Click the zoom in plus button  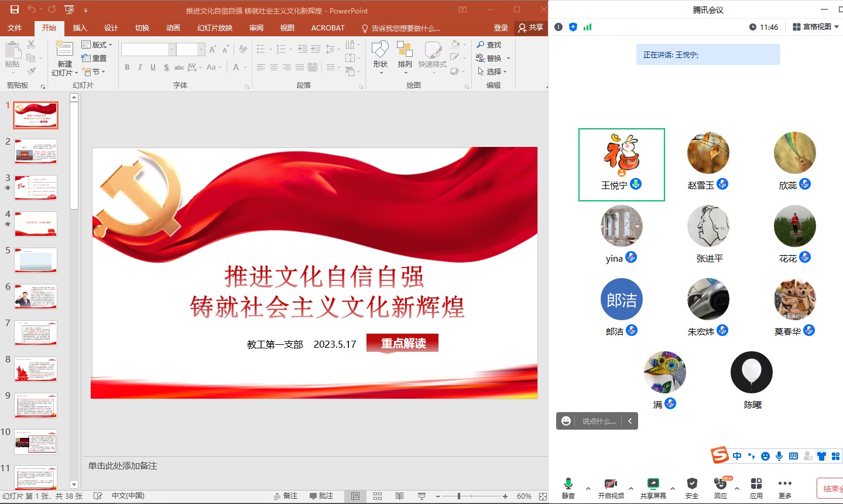pos(505,496)
